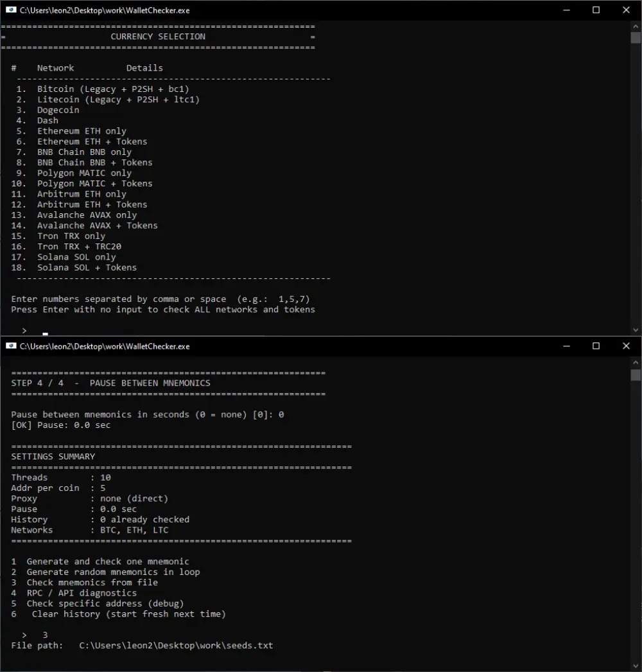Click the 'Tron TRX only' row
This screenshot has height=672, width=642.
(x=58, y=236)
